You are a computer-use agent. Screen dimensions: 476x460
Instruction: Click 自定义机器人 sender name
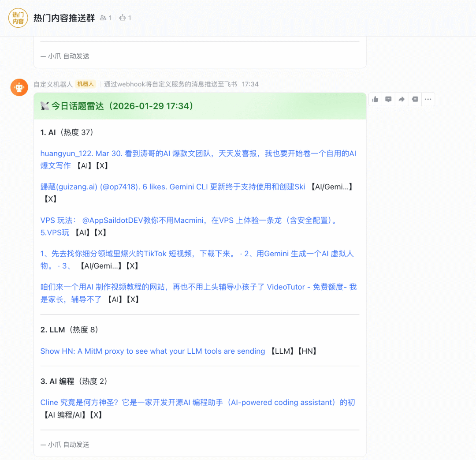(x=53, y=84)
